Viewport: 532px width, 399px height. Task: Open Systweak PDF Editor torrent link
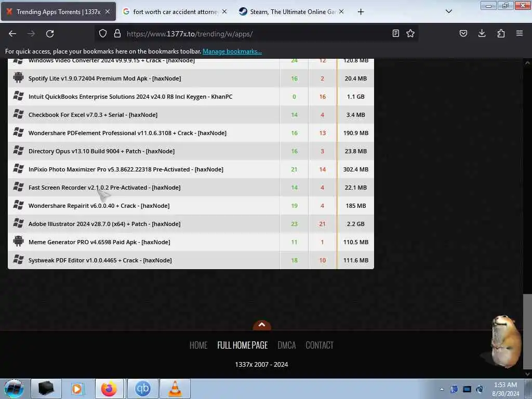(x=100, y=260)
